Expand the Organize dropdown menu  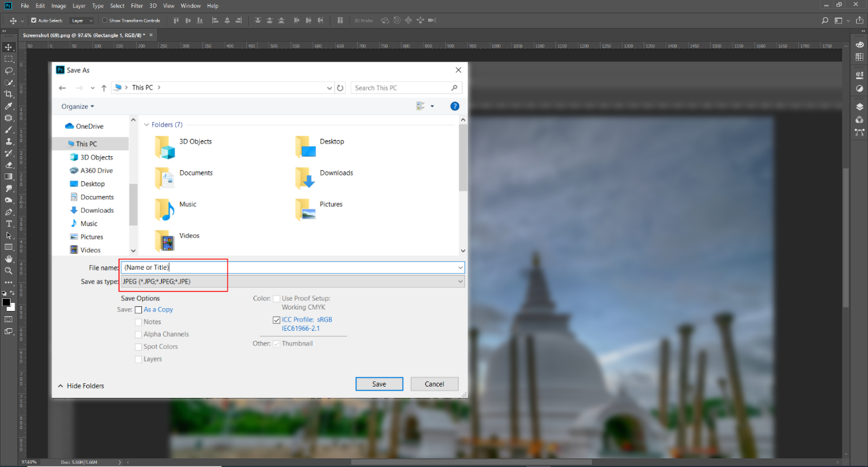point(78,106)
